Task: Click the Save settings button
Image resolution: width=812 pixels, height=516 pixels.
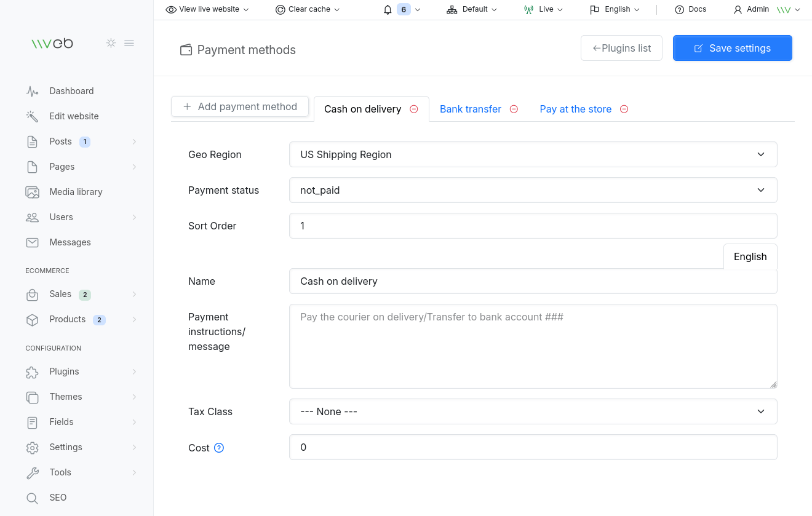Action: point(732,48)
